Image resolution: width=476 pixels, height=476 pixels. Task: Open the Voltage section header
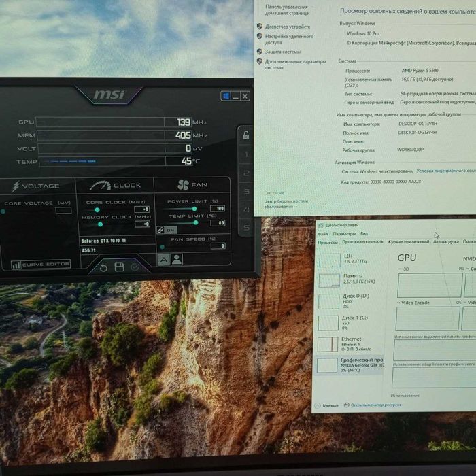coord(37,186)
